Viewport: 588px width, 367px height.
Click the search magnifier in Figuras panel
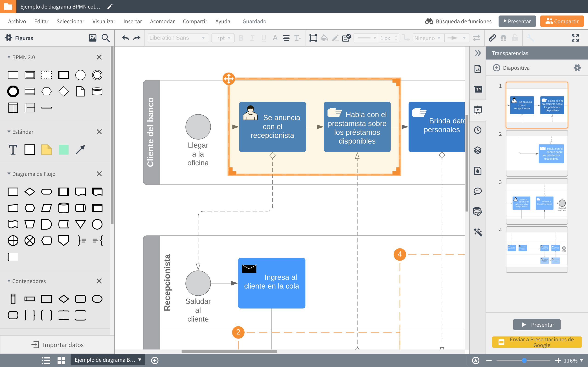pyautogui.click(x=106, y=38)
